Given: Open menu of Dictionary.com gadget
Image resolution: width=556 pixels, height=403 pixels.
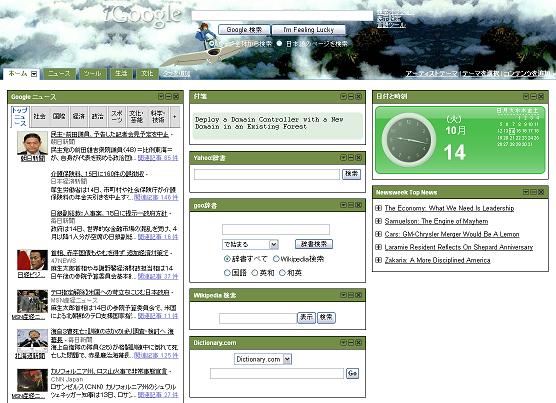Looking at the screenshot, I should click(343, 342).
